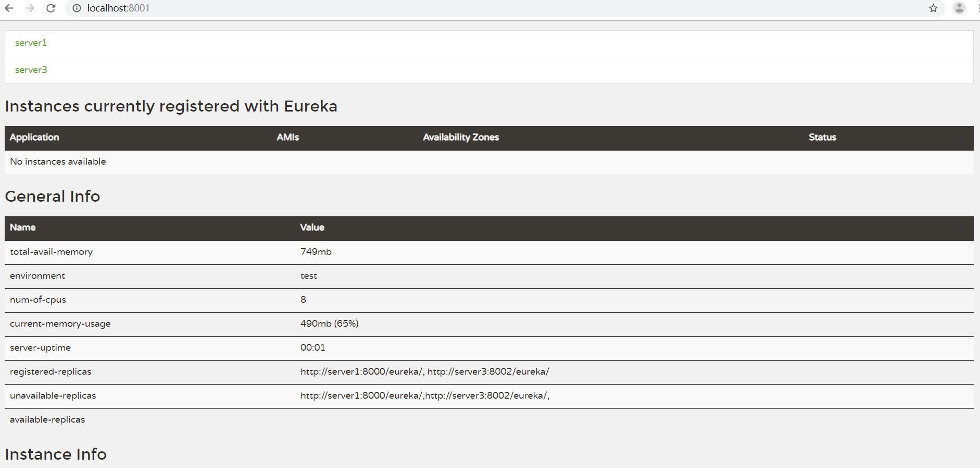980x468 pixels.
Task: Select the uptime value 00:01
Action: click(313, 348)
